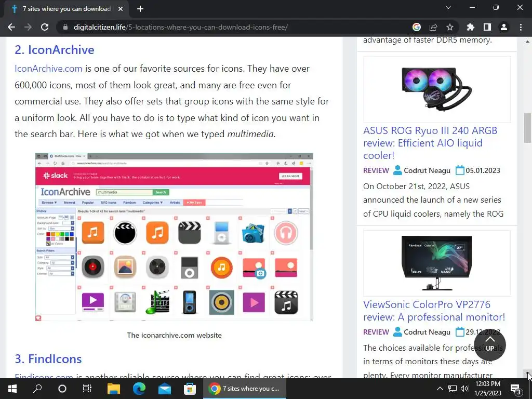This screenshot has height=399, width=532.
Task: Open the IconArchive website screenshot image
Action: 174,237
